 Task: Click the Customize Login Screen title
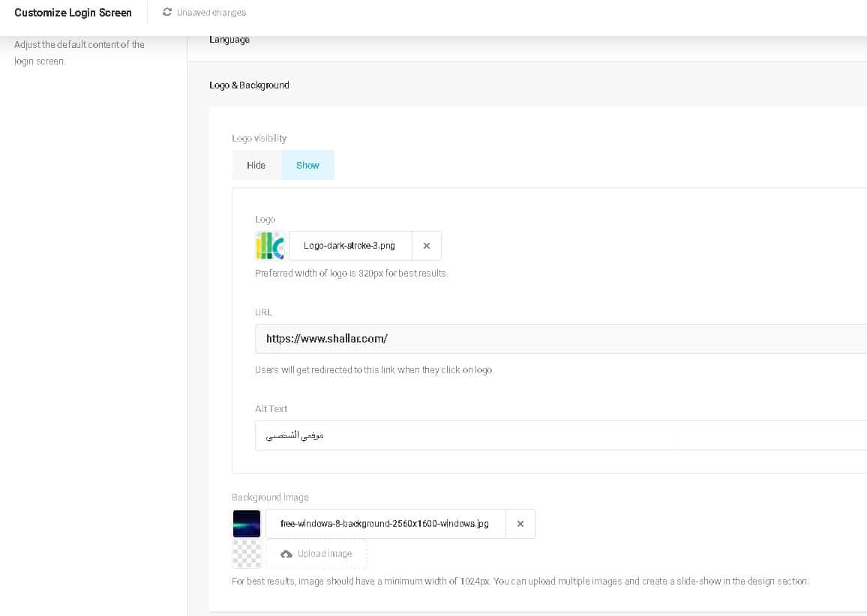pyautogui.click(x=73, y=13)
